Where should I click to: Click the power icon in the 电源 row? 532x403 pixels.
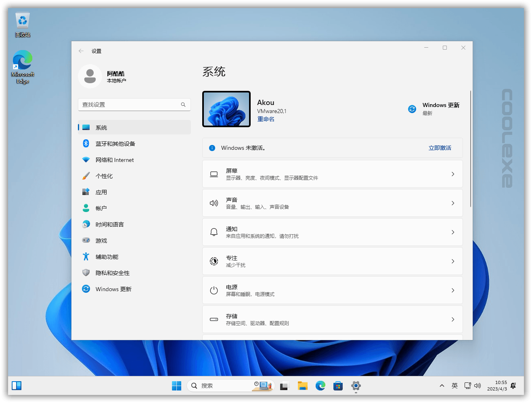coord(214,290)
